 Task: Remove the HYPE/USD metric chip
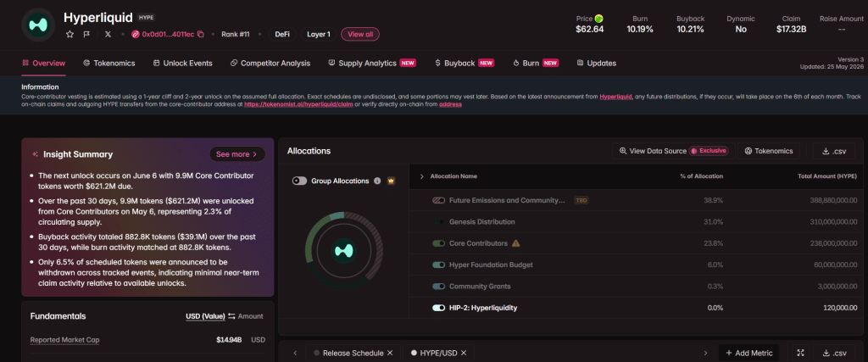pos(464,354)
